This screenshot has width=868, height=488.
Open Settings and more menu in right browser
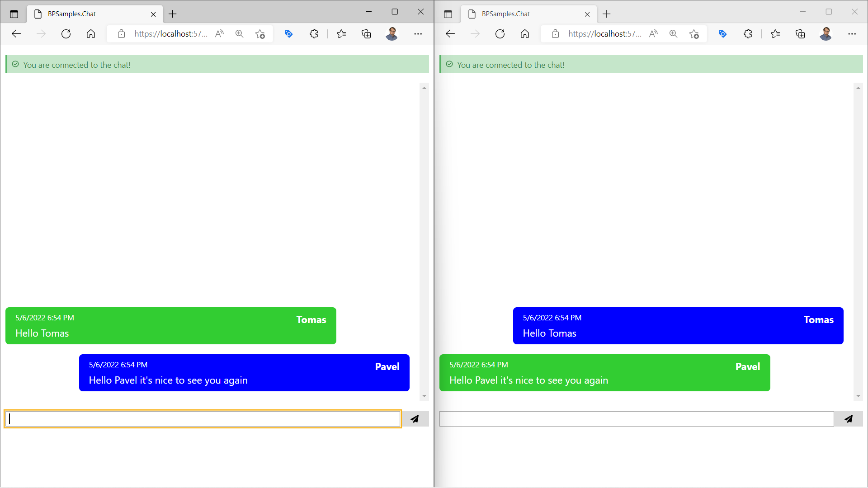(x=852, y=34)
